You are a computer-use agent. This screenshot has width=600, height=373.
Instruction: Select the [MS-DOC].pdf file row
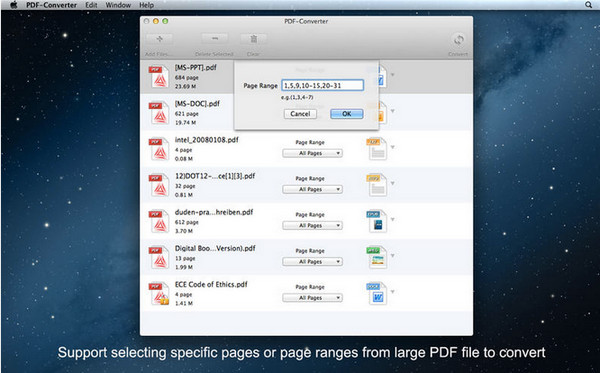[306, 112]
